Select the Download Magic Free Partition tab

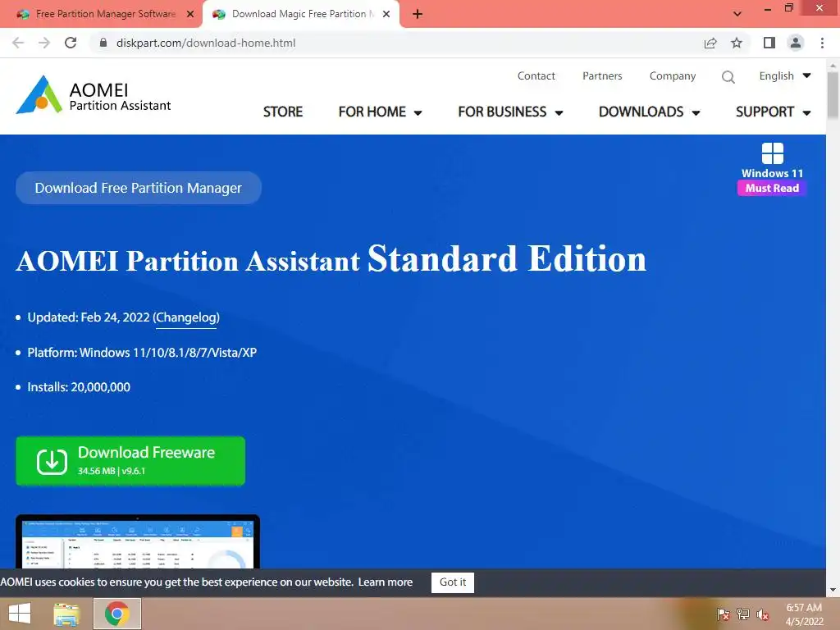pos(301,15)
